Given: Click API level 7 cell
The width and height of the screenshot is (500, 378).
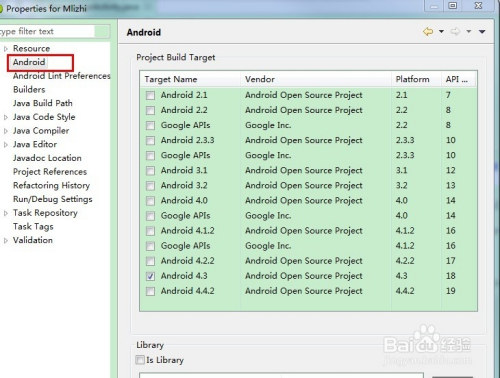Looking at the screenshot, I should tap(448, 95).
